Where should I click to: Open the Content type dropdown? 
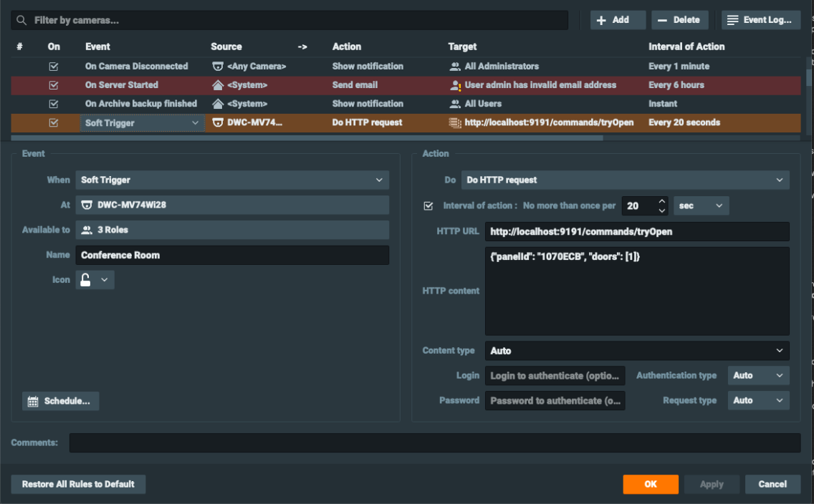coord(637,351)
